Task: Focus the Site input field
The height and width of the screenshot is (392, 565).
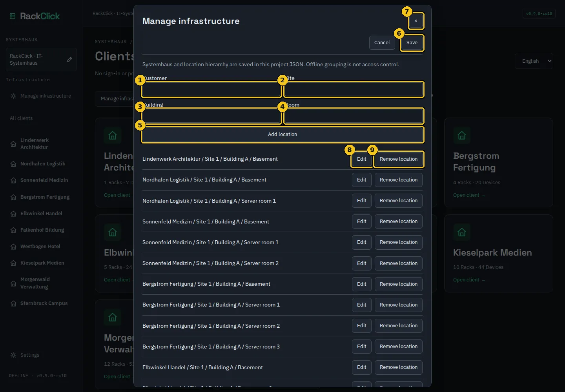Action: pyautogui.click(x=354, y=89)
